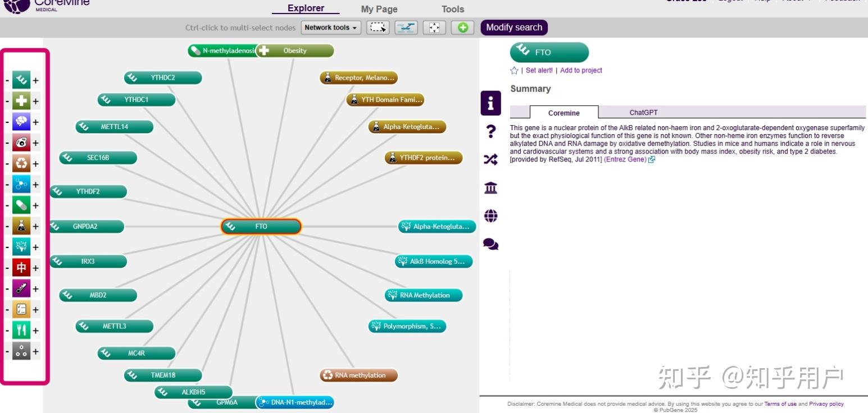868x413 pixels.
Task: Click the disease cross category icon
Action: coord(21,101)
